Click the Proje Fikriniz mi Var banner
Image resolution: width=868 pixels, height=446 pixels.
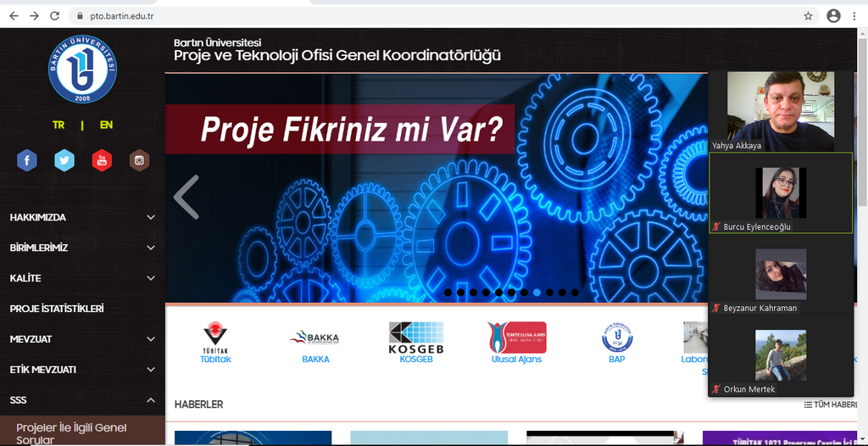click(x=340, y=129)
